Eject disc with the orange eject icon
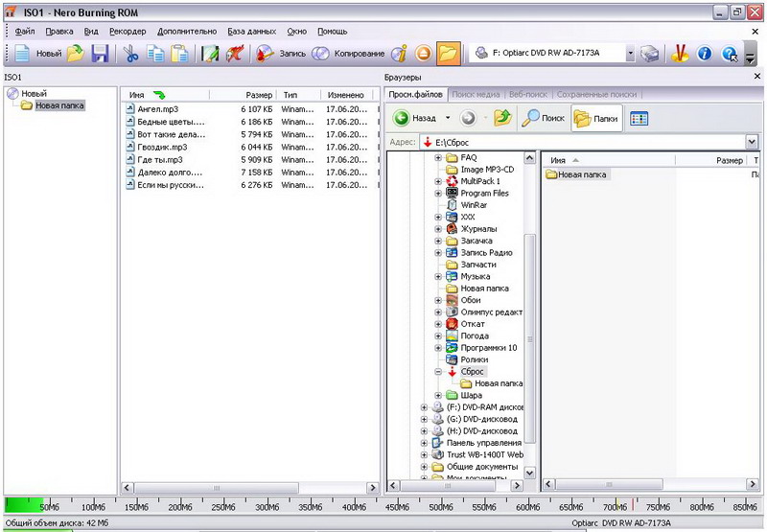This screenshot has width=767, height=532. (x=424, y=54)
